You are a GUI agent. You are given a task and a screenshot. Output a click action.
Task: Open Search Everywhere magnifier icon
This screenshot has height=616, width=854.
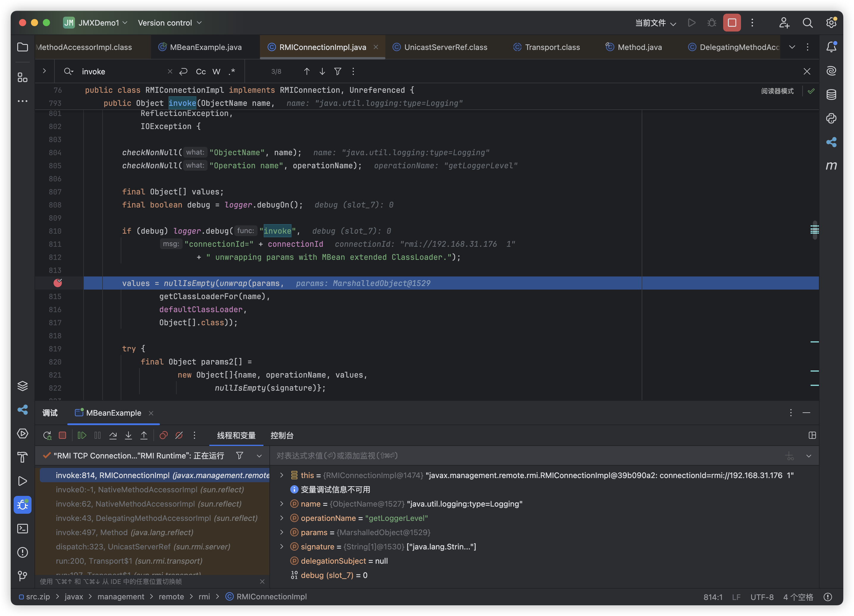807,23
